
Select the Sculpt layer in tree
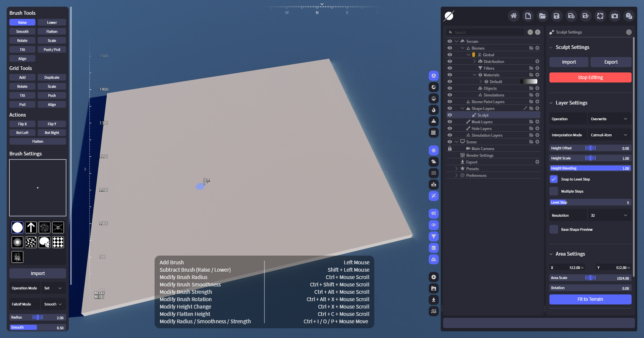pos(483,115)
